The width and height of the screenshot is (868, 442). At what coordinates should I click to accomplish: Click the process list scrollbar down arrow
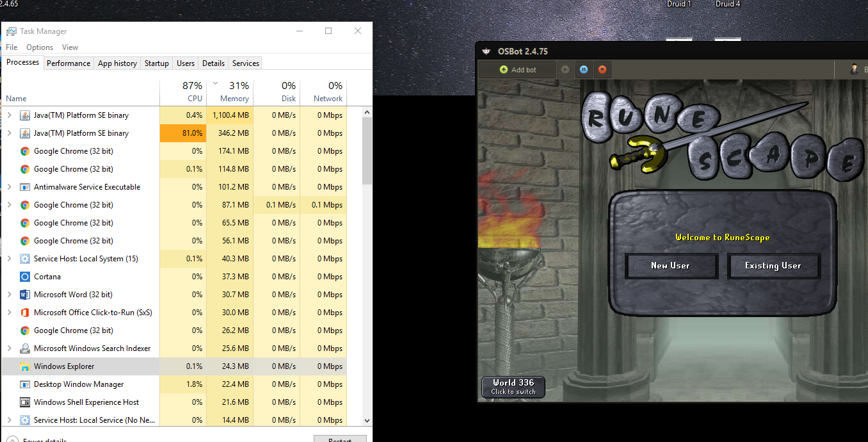pyautogui.click(x=367, y=420)
